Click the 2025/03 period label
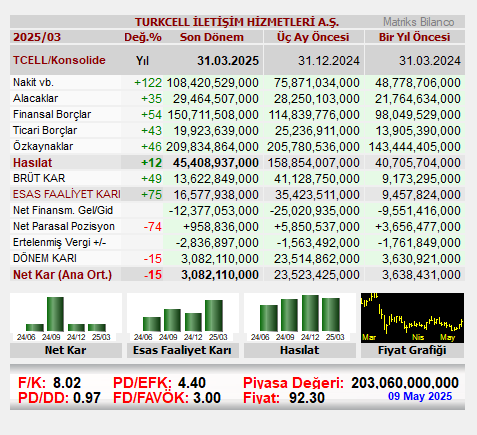The height and width of the screenshot is (435, 477). (x=37, y=37)
